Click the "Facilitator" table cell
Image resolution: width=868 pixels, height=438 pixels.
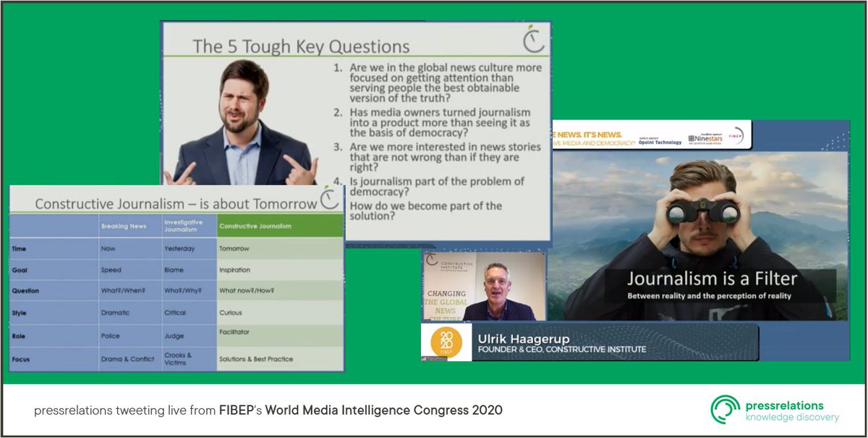click(x=280, y=336)
